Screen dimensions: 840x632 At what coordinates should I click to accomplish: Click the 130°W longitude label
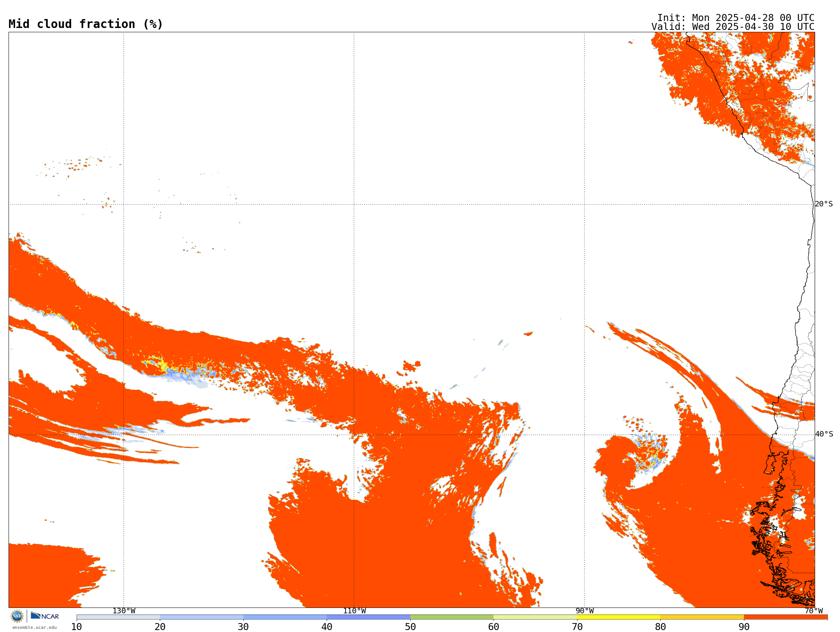[x=124, y=611]
